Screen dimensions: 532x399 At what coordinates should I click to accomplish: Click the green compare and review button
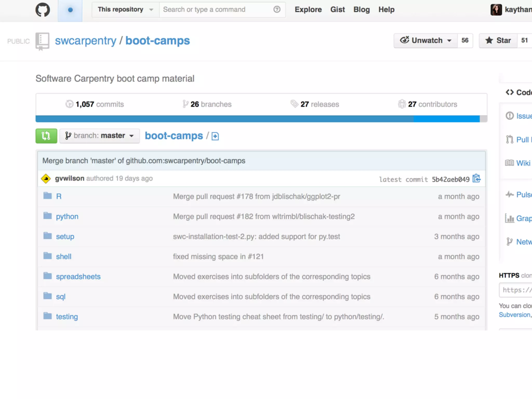pos(46,136)
